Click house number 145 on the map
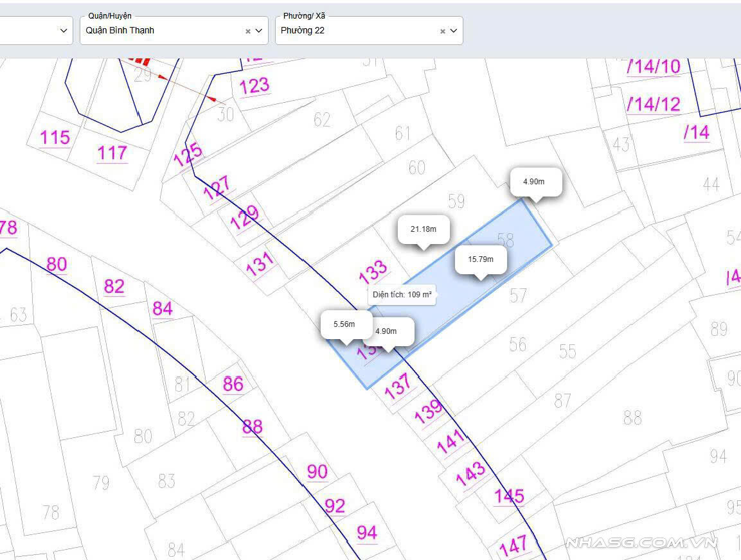Screen dimensions: 741x560 [x=509, y=496]
